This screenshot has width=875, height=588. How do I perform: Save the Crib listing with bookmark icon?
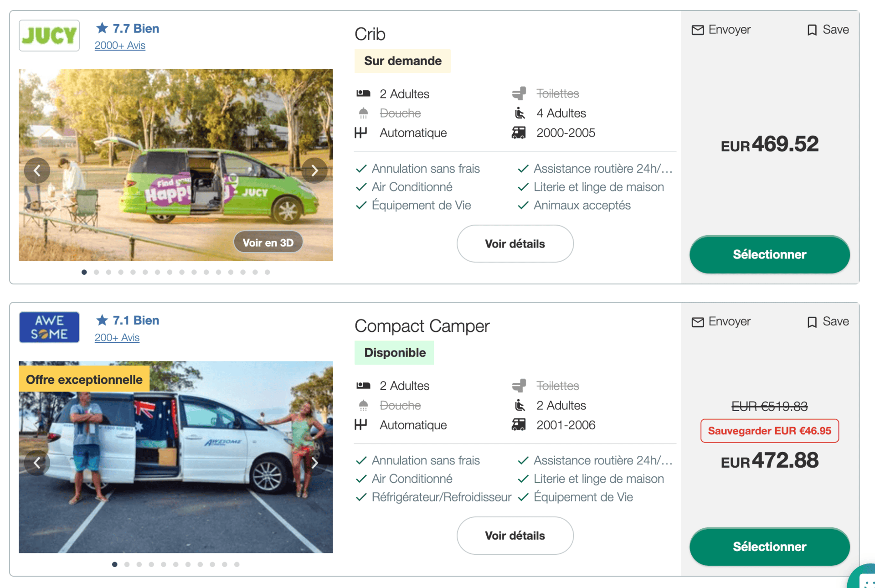[828, 30]
